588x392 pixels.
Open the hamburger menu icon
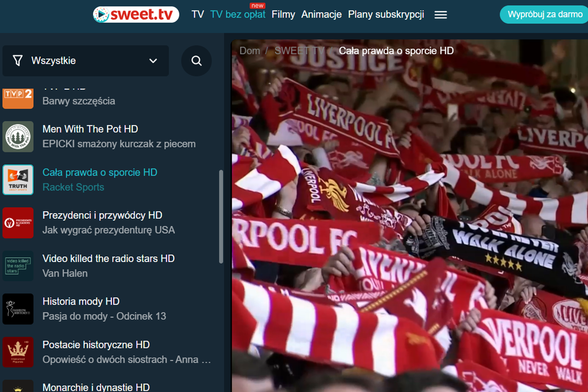[441, 15]
